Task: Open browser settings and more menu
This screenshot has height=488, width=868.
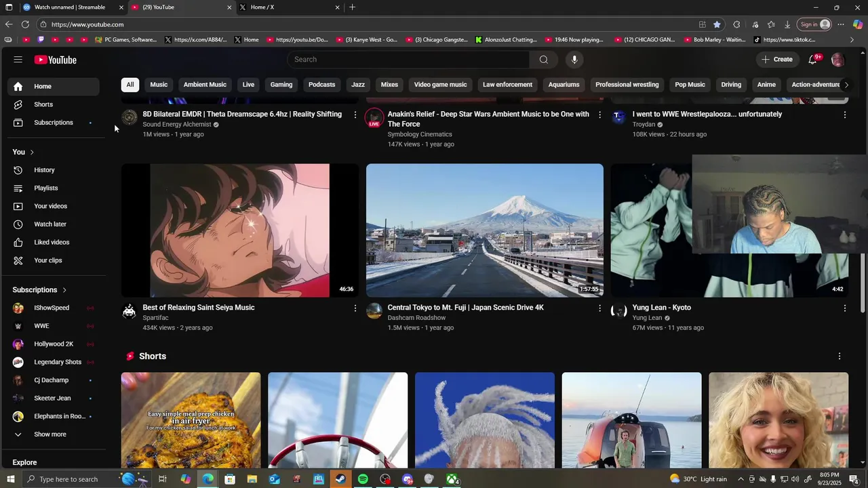Action: [x=841, y=24]
